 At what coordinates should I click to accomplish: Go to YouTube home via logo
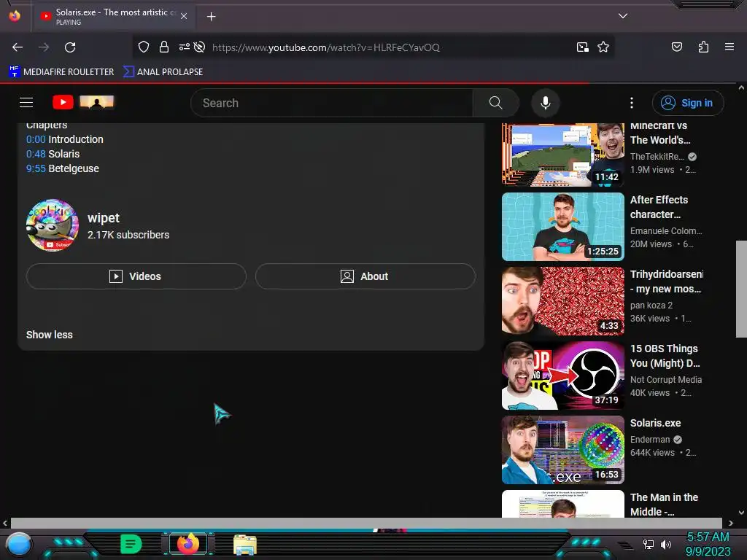[84, 102]
